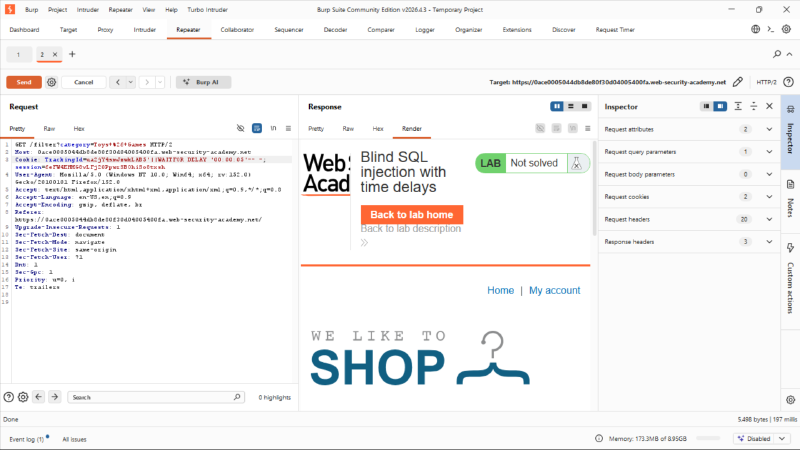Switch request view to Raw tab
This screenshot has height=450, width=800.
tap(49, 129)
